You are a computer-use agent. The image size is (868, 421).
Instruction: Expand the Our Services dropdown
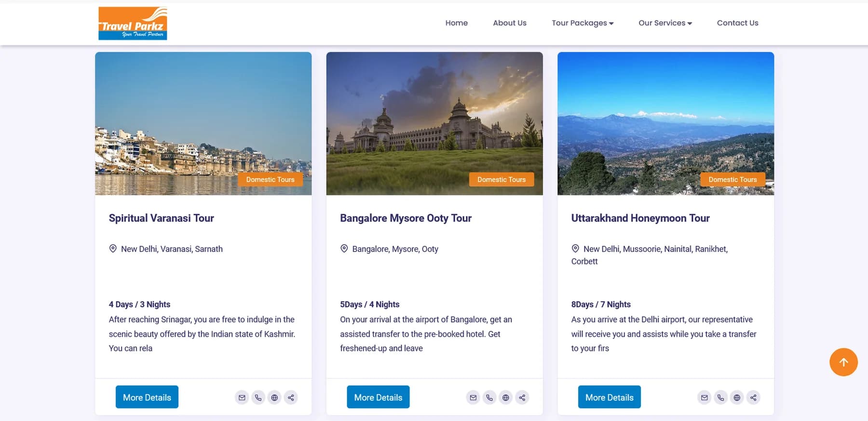coord(665,23)
